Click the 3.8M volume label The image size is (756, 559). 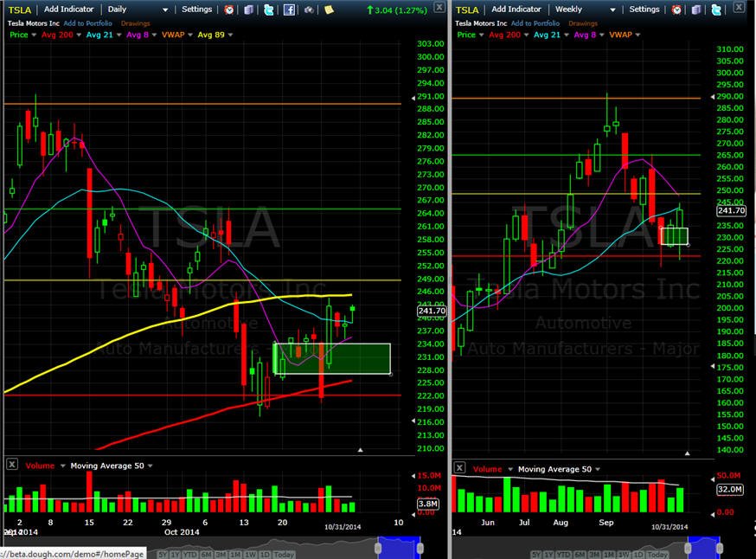click(x=427, y=504)
